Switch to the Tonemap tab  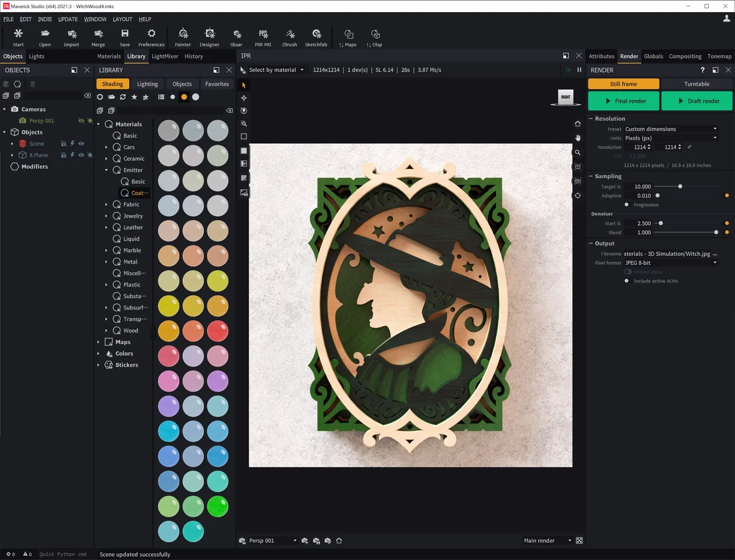719,56
